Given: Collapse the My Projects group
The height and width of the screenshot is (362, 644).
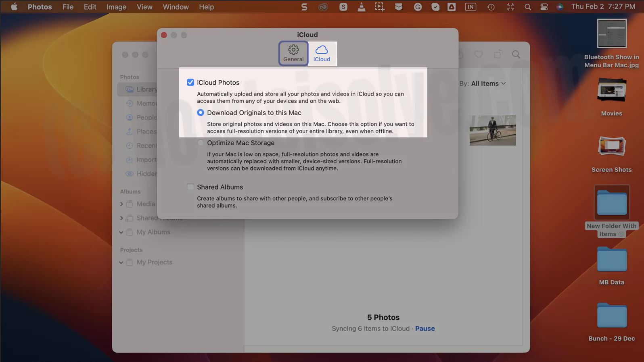Looking at the screenshot, I should click(x=121, y=262).
